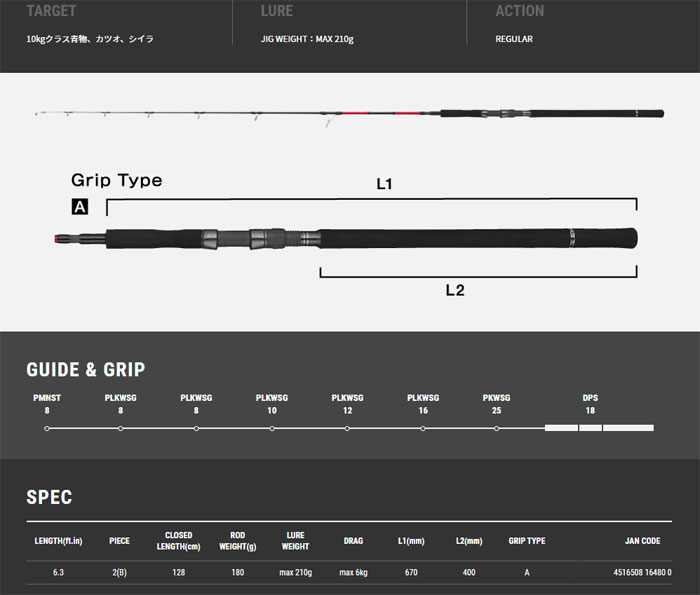The image size is (700, 595).
Task: Click the L1 length label
Action: [385, 184]
